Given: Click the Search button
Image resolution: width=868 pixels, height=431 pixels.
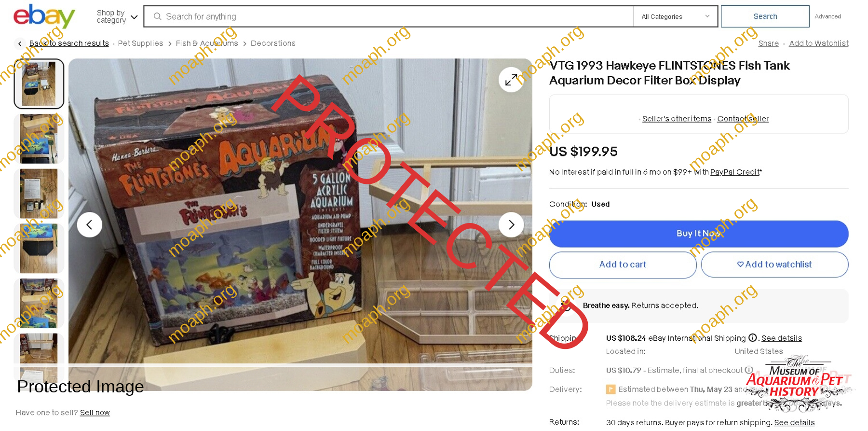Looking at the screenshot, I should coord(765,16).
